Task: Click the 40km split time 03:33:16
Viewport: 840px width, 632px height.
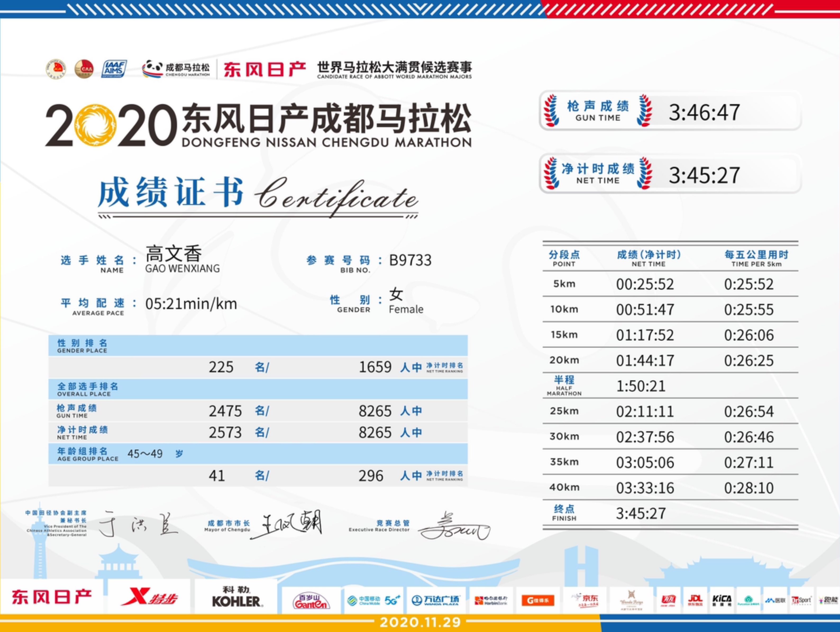Action: tap(645, 488)
